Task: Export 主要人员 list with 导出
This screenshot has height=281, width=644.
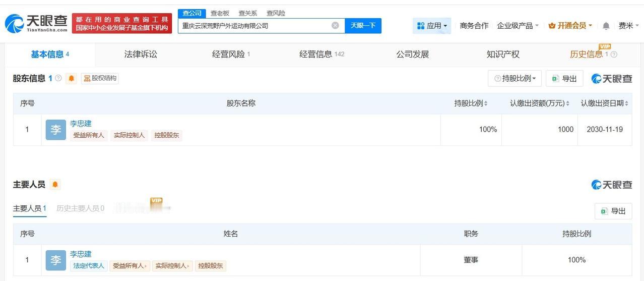Action: (x=613, y=211)
